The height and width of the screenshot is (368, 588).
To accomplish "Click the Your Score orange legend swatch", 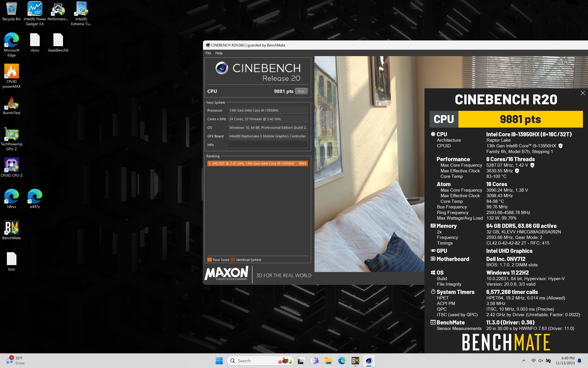I will pos(209,260).
